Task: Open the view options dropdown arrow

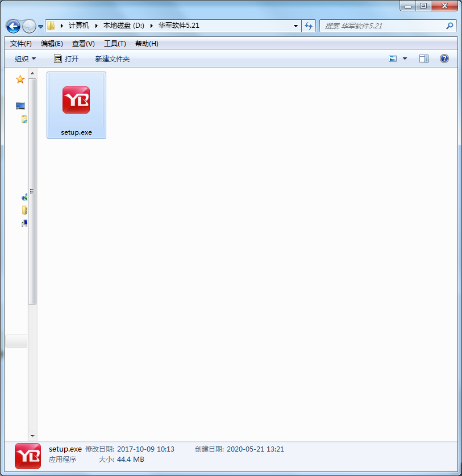Action: coord(405,59)
